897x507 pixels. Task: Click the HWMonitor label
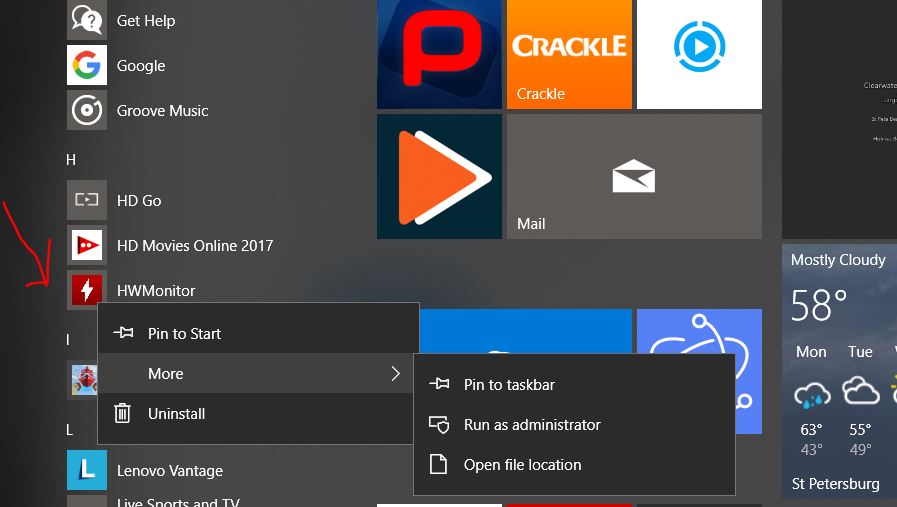[156, 291]
